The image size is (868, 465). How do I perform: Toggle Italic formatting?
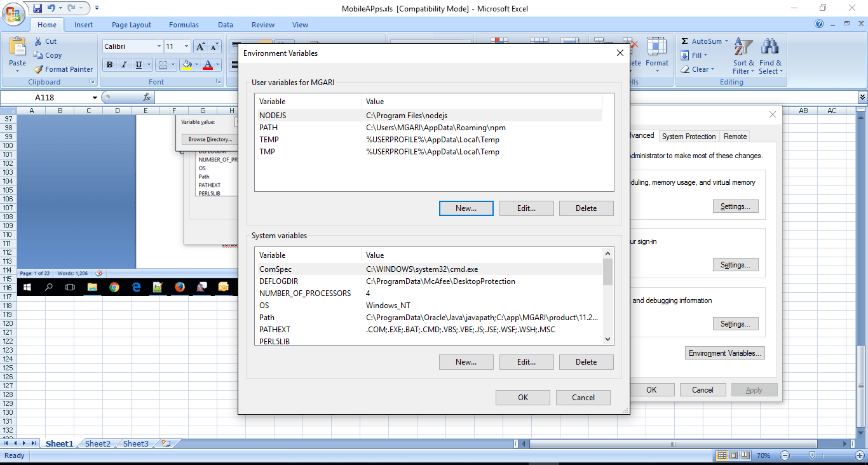(x=123, y=64)
